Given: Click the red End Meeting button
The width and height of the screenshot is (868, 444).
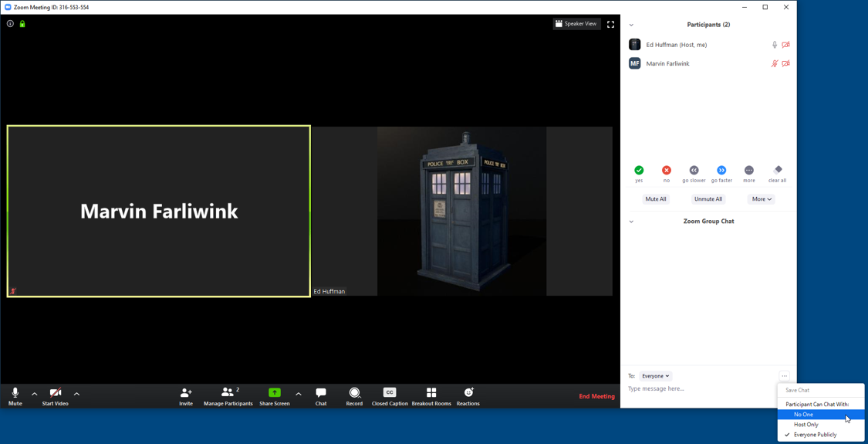Looking at the screenshot, I should 596,396.
